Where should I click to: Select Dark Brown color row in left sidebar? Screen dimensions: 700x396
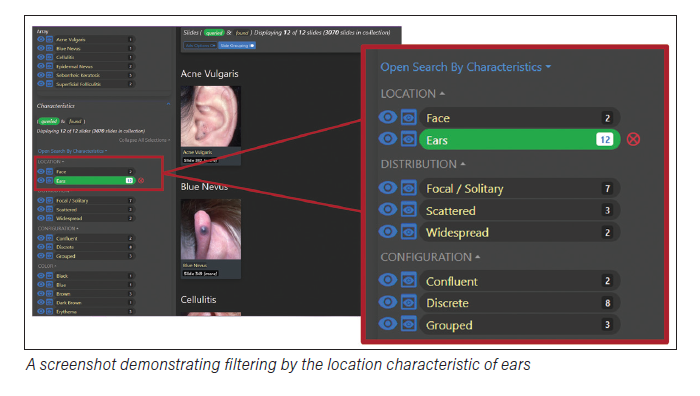(94, 303)
